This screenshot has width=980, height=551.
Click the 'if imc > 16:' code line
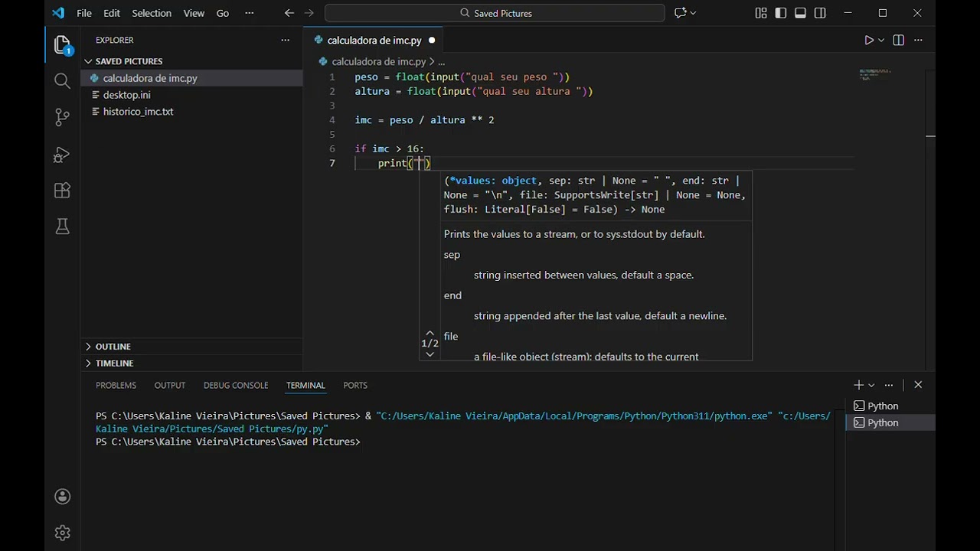pyautogui.click(x=389, y=148)
